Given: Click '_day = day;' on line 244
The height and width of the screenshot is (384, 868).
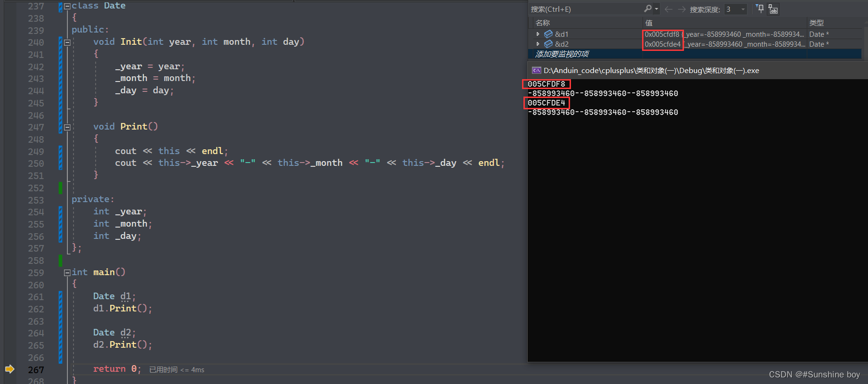Looking at the screenshot, I should [144, 90].
